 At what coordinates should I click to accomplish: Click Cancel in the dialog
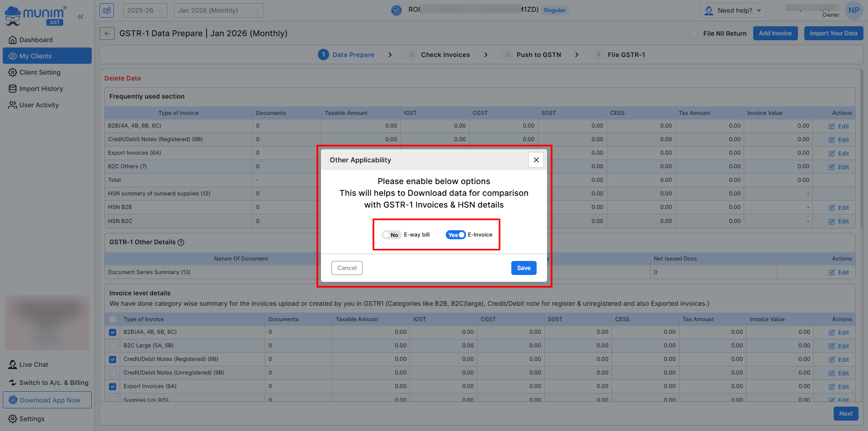click(x=347, y=268)
